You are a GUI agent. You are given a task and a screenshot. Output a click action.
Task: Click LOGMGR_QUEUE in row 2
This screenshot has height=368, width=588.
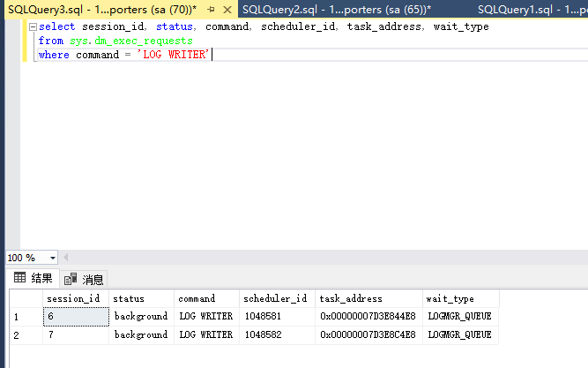click(460, 334)
